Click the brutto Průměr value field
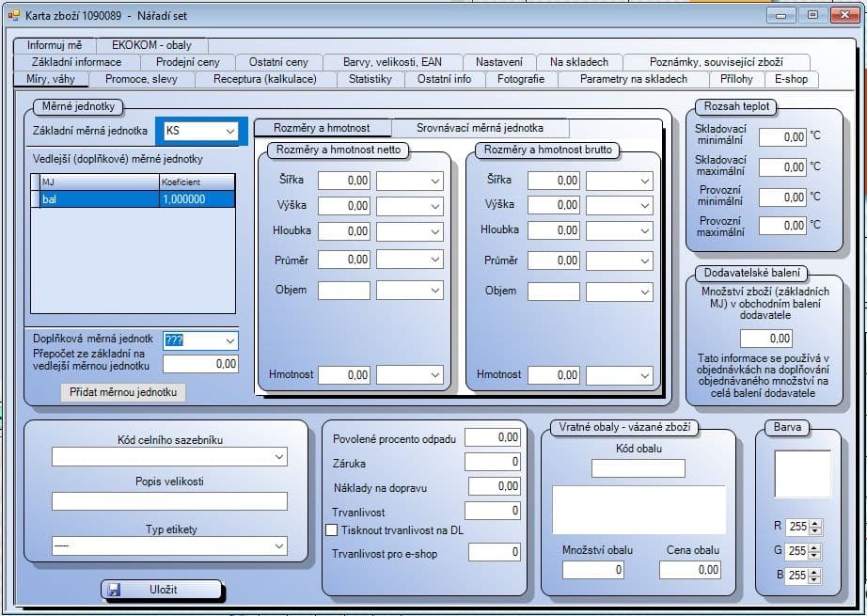Screen dimensions: 867x616 (x=554, y=261)
